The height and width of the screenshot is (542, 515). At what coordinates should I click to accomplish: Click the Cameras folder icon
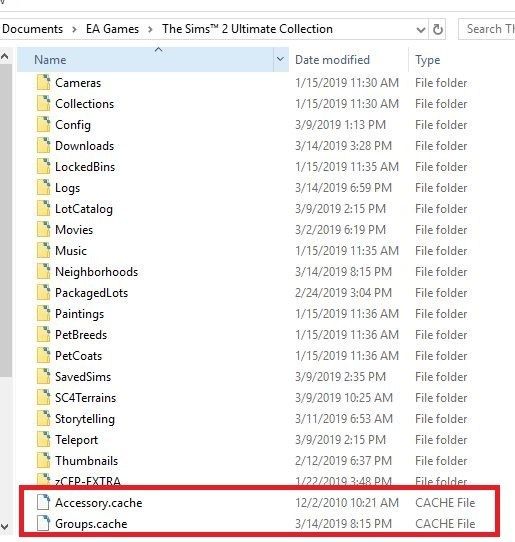[x=43, y=83]
